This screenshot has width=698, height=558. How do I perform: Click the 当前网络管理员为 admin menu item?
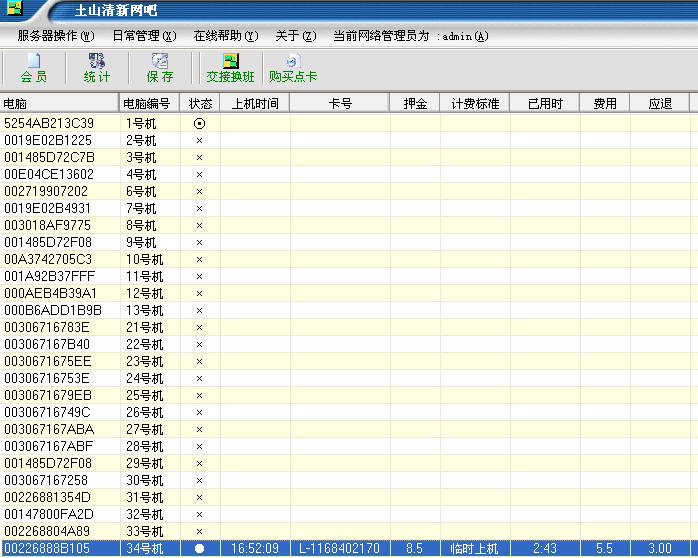click(410, 36)
